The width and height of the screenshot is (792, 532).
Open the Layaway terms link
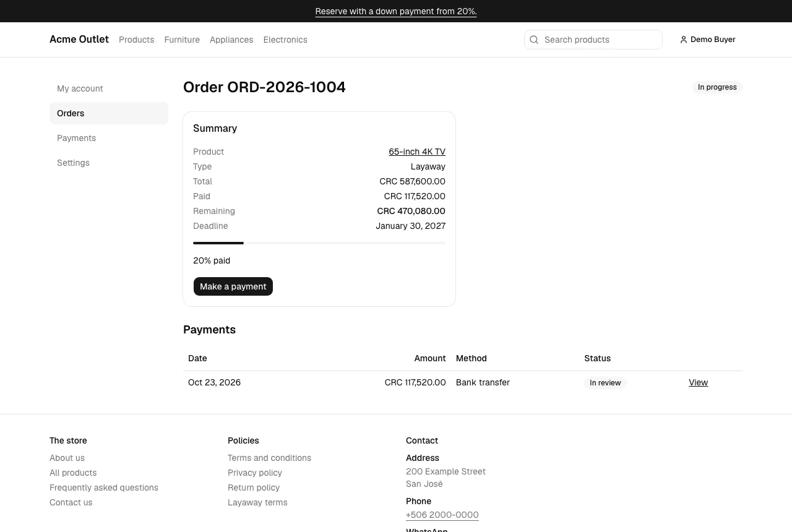coord(257,502)
